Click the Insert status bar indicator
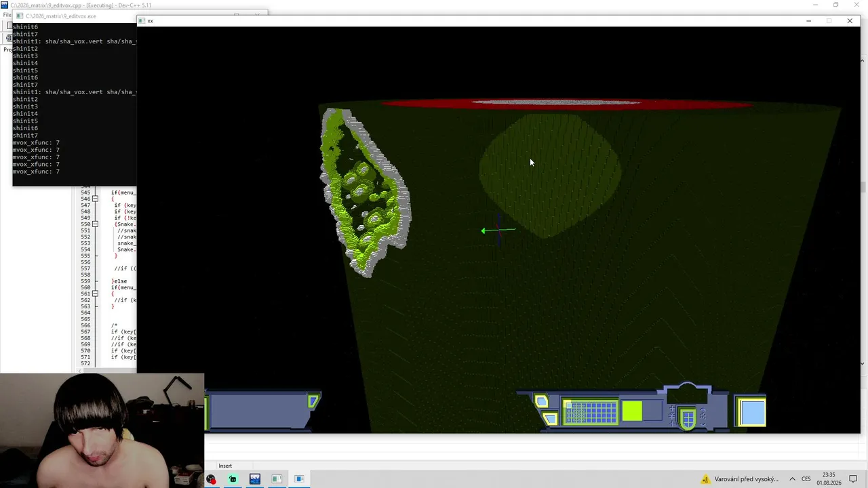 point(225,466)
